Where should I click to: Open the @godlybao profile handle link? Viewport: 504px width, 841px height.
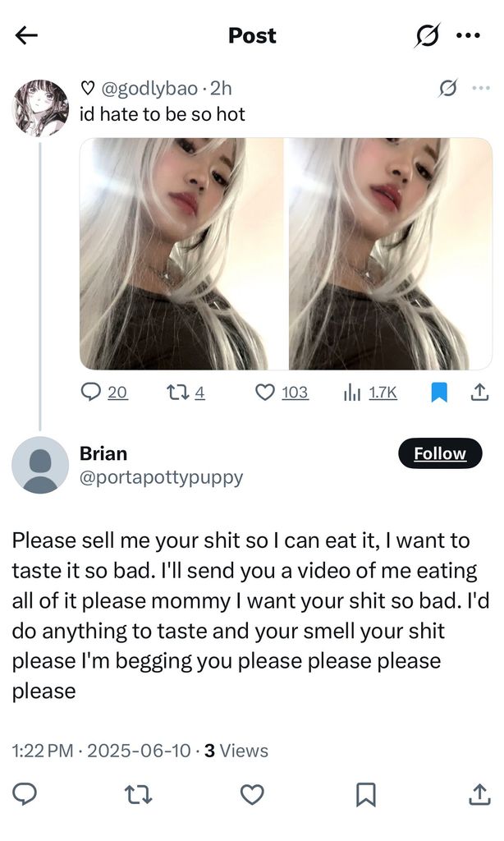[148, 89]
